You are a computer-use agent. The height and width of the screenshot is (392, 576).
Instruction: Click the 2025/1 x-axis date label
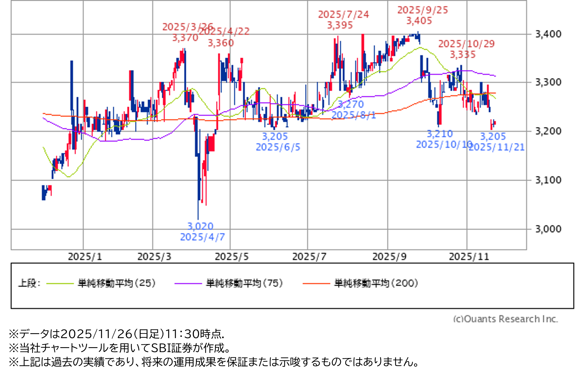tap(85, 257)
